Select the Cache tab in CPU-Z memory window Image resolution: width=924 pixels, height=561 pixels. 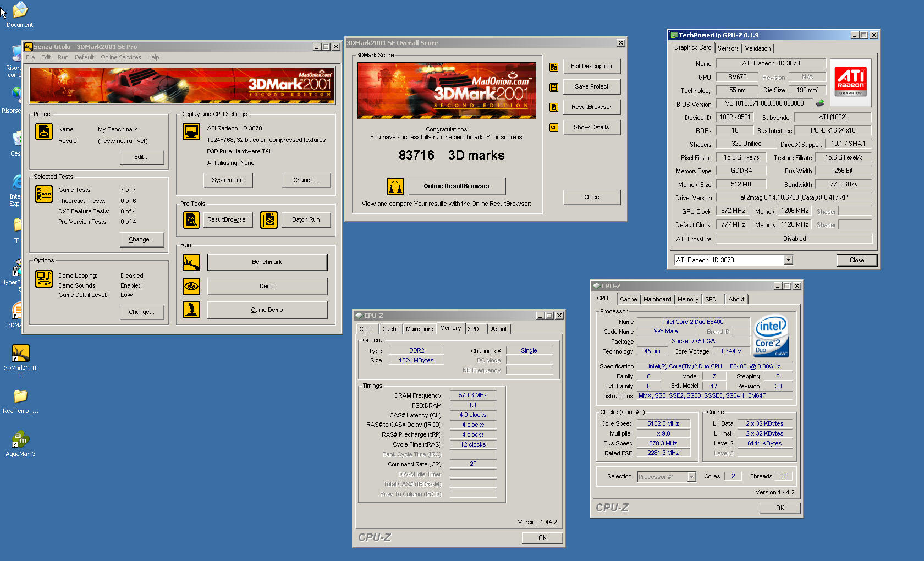point(391,329)
